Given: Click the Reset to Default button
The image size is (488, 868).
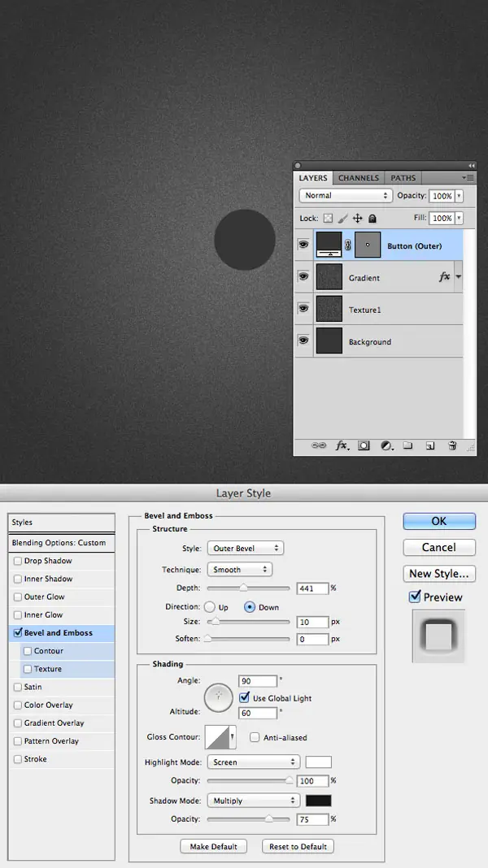Looking at the screenshot, I should (298, 847).
